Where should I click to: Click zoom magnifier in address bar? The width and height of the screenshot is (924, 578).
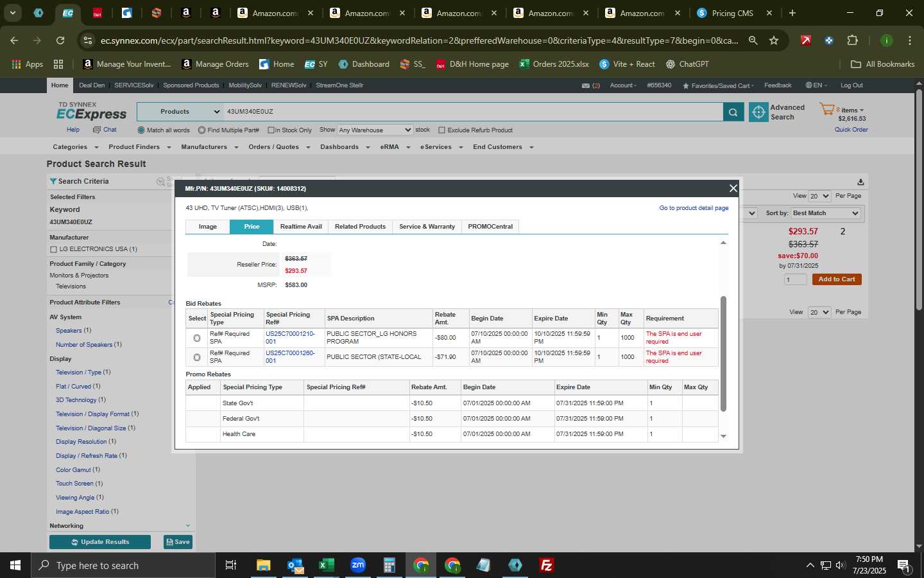[x=753, y=40]
